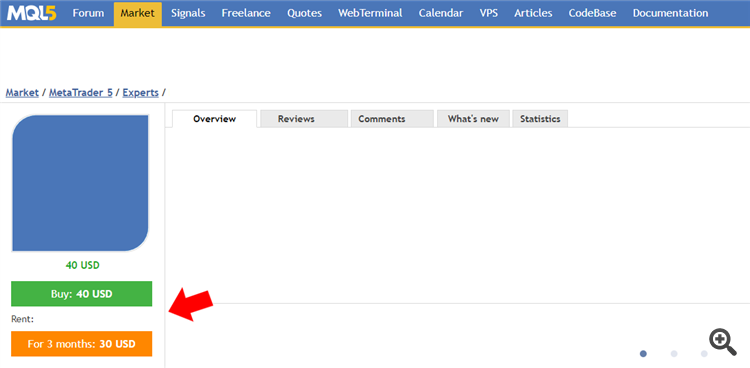This screenshot has width=750, height=368.
Task: Select the third screenshot carousel dot
Action: pyautogui.click(x=704, y=354)
